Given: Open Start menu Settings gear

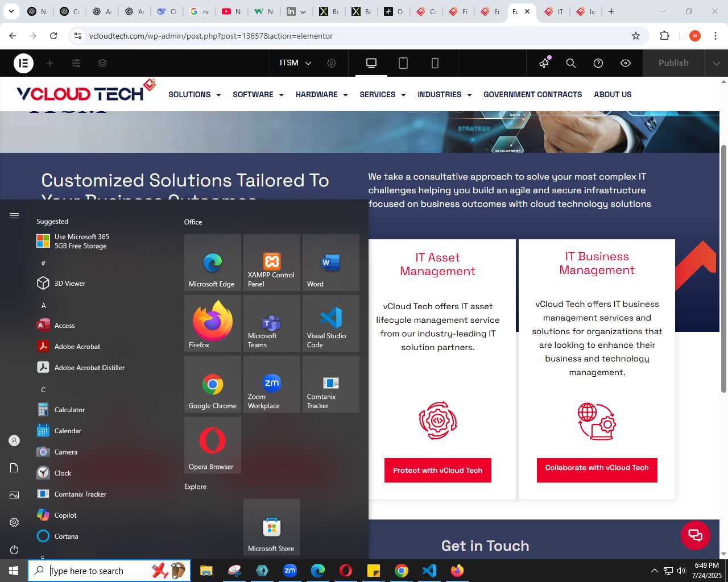Looking at the screenshot, I should [14, 522].
